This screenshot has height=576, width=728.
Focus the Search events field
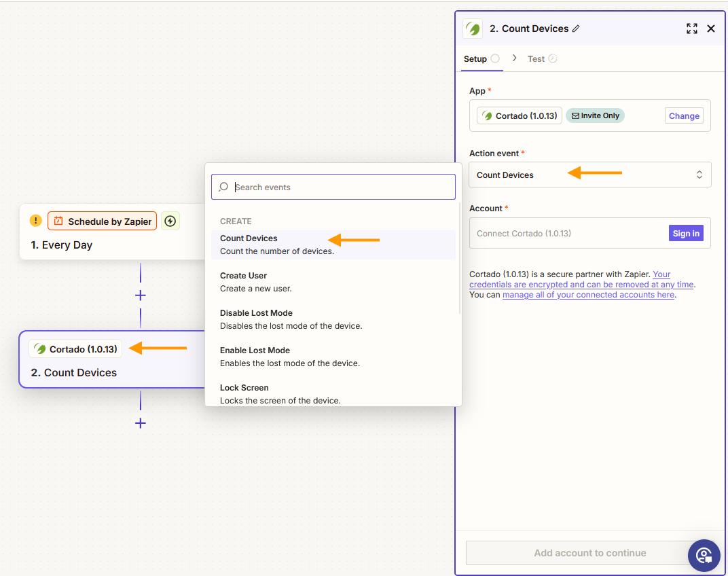point(333,187)
